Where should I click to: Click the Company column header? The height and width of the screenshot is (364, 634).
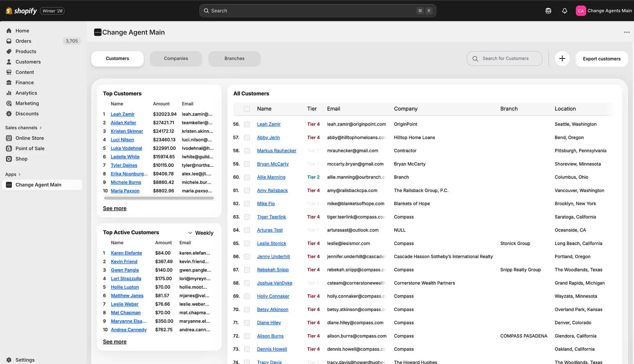tap(405, 109)
